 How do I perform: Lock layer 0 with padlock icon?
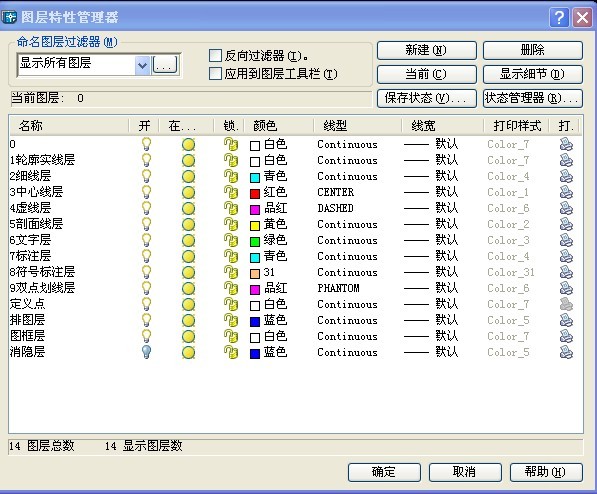tap(231, 144)
